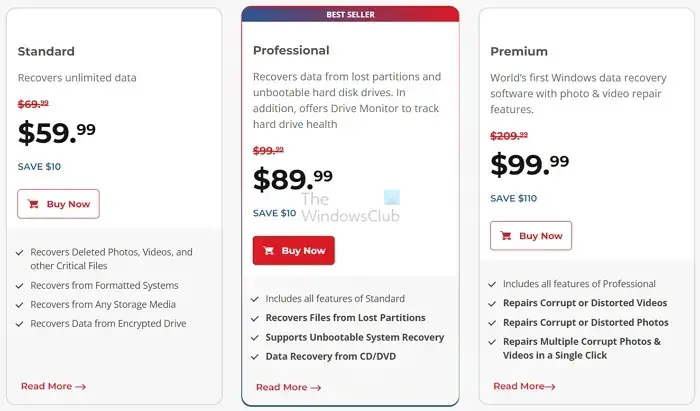Image resolution: width=700 pixels, height=411 pixels.
Task: Click arrow icon beside Premium Read More
Action: click(550, 387)
